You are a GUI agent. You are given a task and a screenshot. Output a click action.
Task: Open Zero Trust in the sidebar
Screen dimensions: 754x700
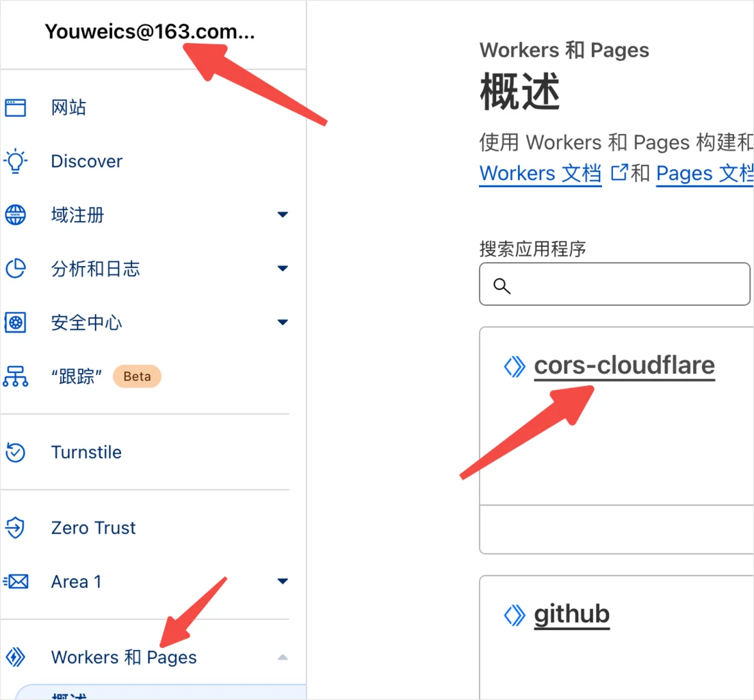[x=93, y=528]
